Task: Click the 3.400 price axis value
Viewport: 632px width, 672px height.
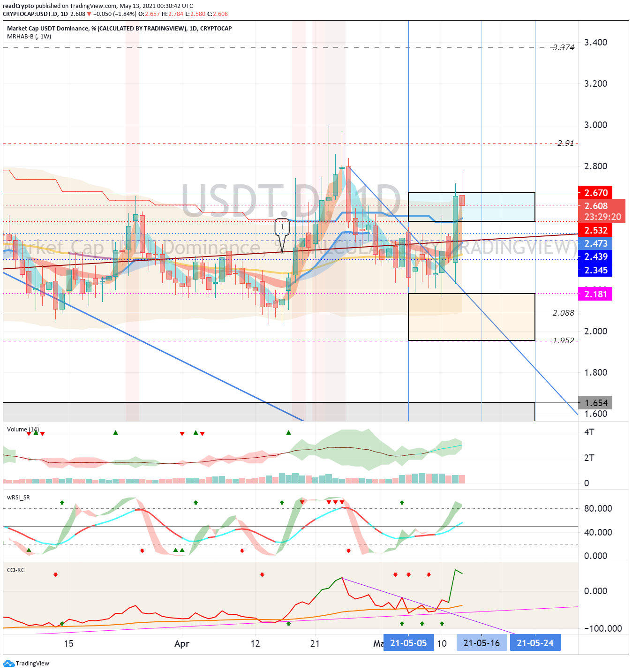Action: click(x=595, y=42)
